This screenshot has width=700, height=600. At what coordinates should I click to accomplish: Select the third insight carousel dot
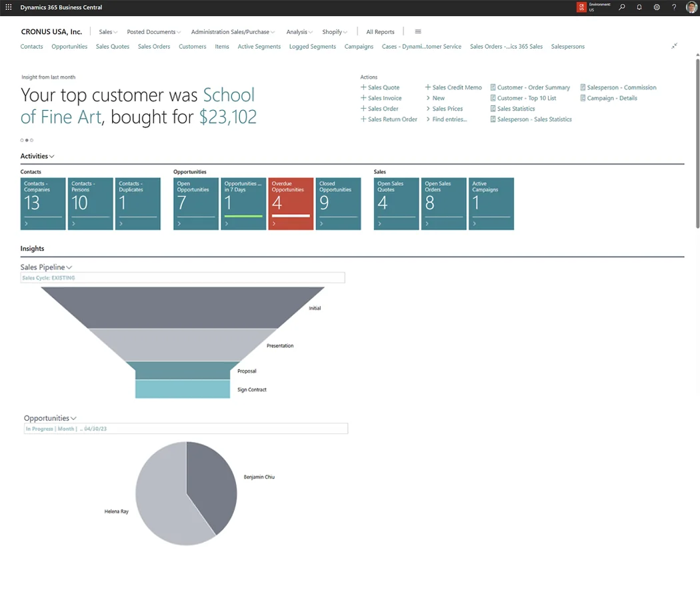pos(32,140)
